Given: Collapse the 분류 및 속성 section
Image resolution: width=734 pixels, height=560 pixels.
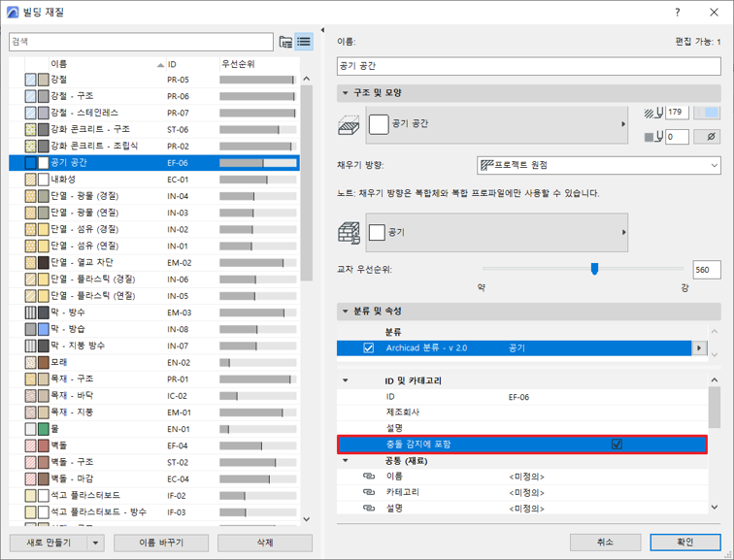Looking at the screenshot, I should (345, 312).
